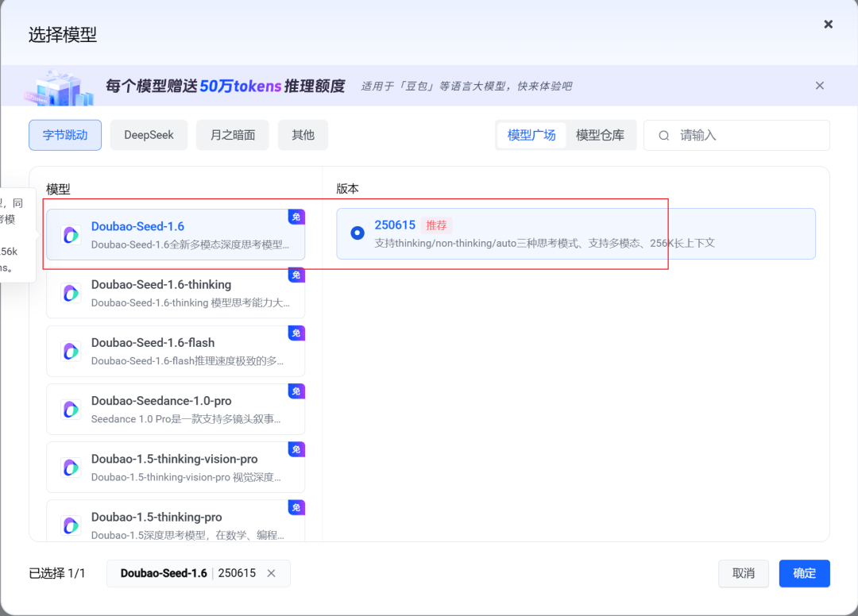Click the Doubao-1.5-thinking-vision-pro logo icon
Viewport: 858px width, 616px height.
71,468
